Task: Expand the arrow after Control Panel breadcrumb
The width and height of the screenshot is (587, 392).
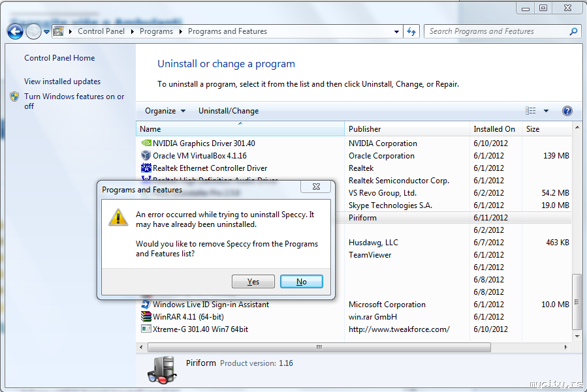Action: [133, 32]
